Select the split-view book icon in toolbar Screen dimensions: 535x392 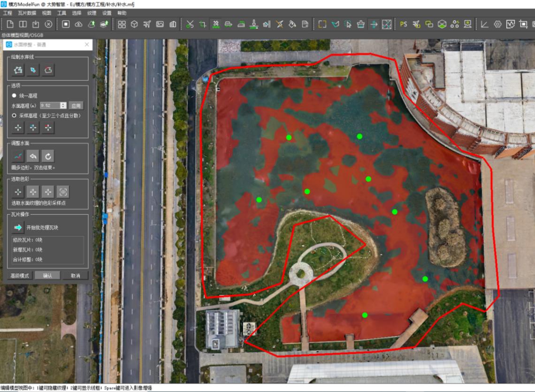point(23,24)
